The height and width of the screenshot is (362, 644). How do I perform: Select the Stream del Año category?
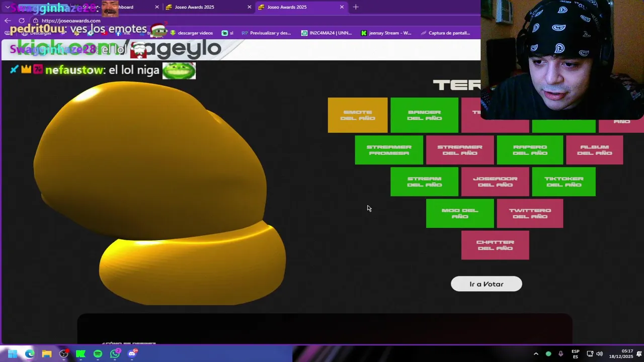click(x=424, y=182)
